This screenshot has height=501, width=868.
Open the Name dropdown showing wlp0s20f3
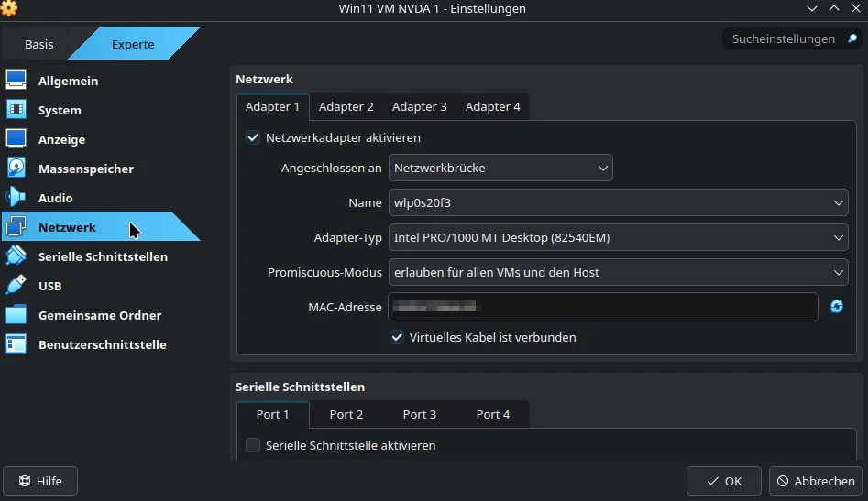pos(619,202)
